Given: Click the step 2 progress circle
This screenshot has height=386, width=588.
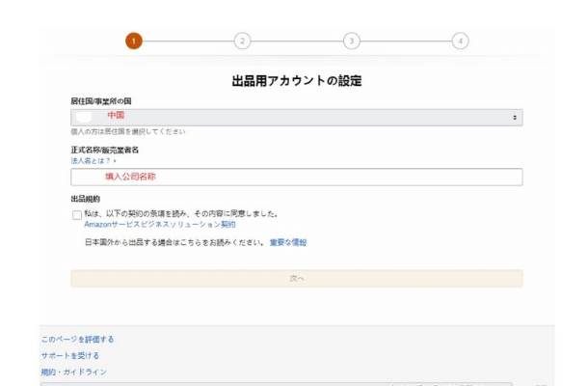Looking at the screenshot, I should tap(242, 41).
